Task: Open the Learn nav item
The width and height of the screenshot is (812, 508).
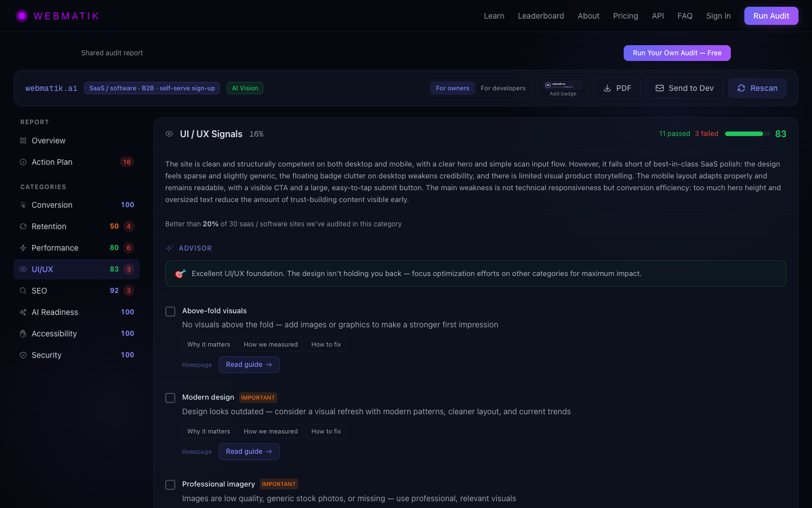Action: coord(494,16)
